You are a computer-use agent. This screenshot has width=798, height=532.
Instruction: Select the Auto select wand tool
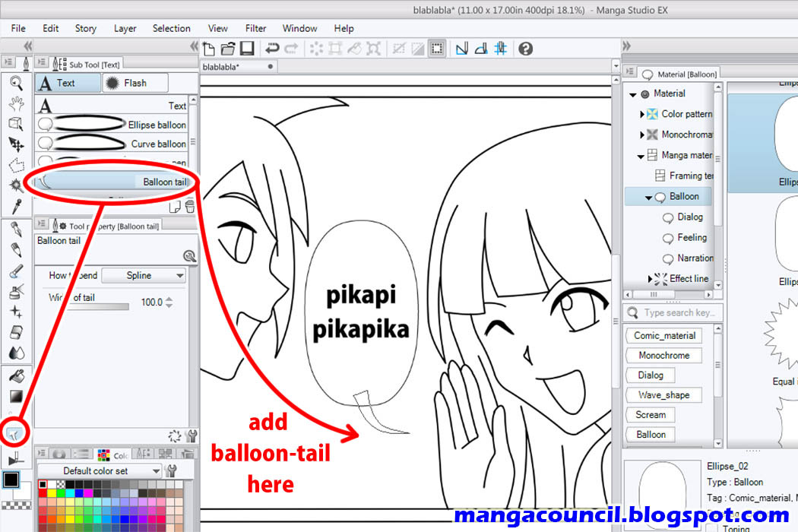pyautogui.click(x=16, y=185)
